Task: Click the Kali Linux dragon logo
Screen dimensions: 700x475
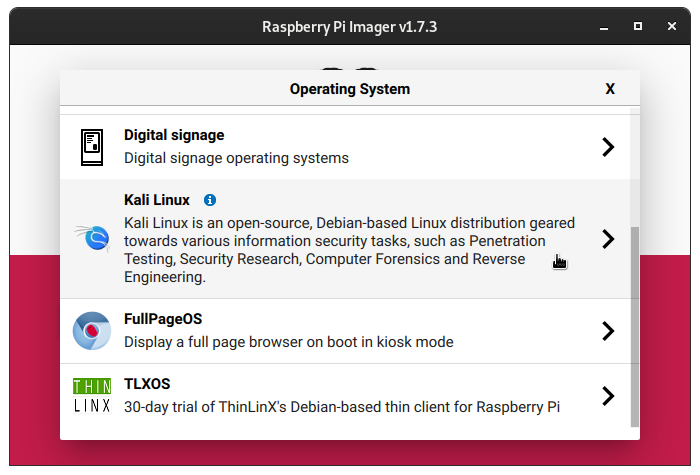Action: tap(92, 238)
